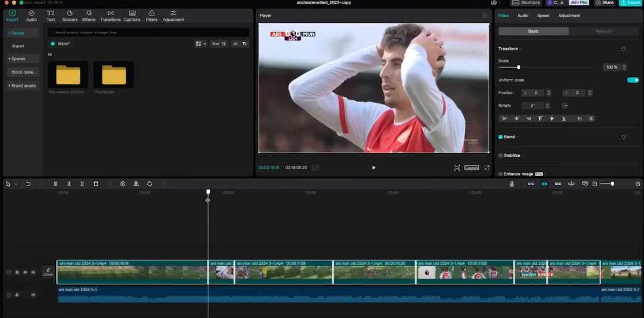Click the Reverse playback circle icon

click(x=123, y=184)
